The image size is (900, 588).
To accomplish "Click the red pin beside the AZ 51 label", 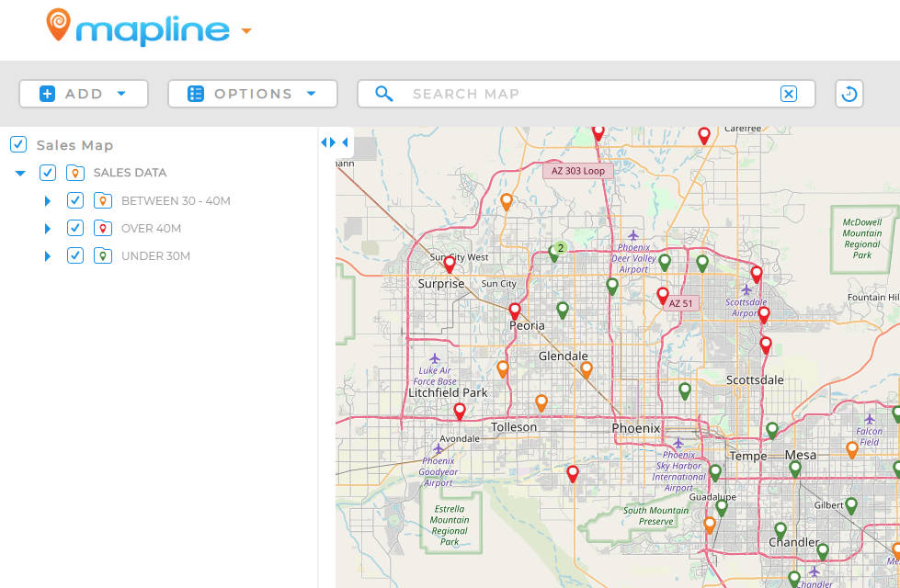I will pyautogui.click(x=663, y=296).
